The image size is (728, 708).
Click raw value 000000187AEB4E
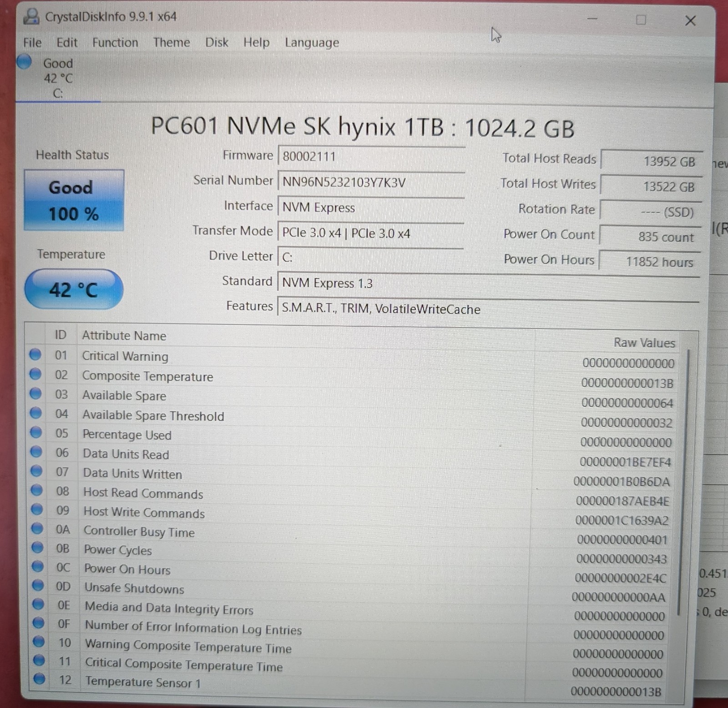pos(622,501)
